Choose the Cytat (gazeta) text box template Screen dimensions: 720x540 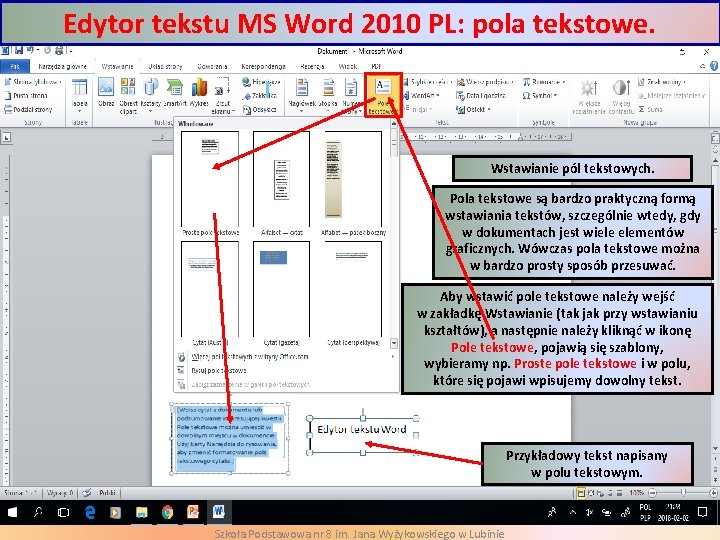coord(281,294)
